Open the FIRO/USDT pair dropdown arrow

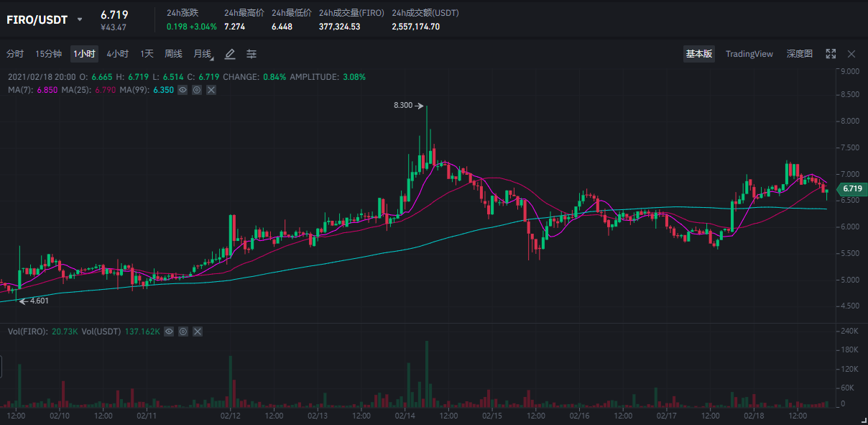(x=80, y=19)
